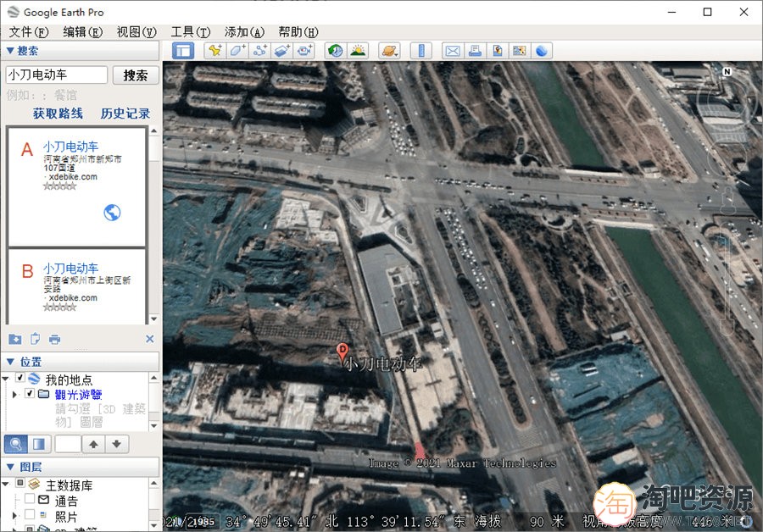Select the magnifier search places button

tap(15, 444)
